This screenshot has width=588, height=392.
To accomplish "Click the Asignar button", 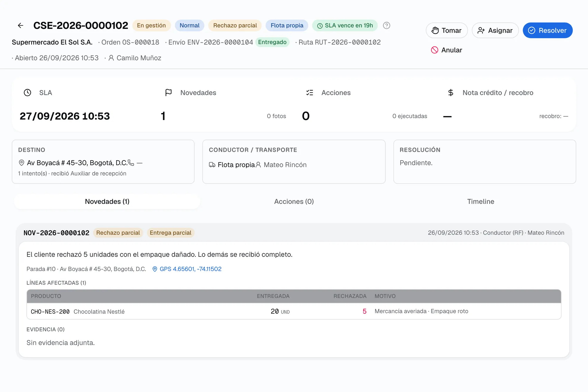I will click(495, 30).
